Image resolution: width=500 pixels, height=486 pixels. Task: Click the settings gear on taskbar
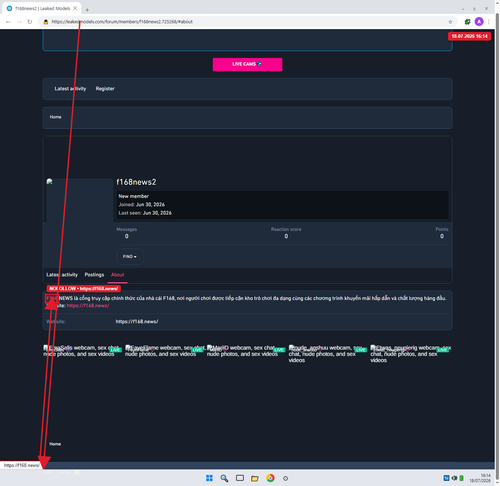tap(285, 478)
